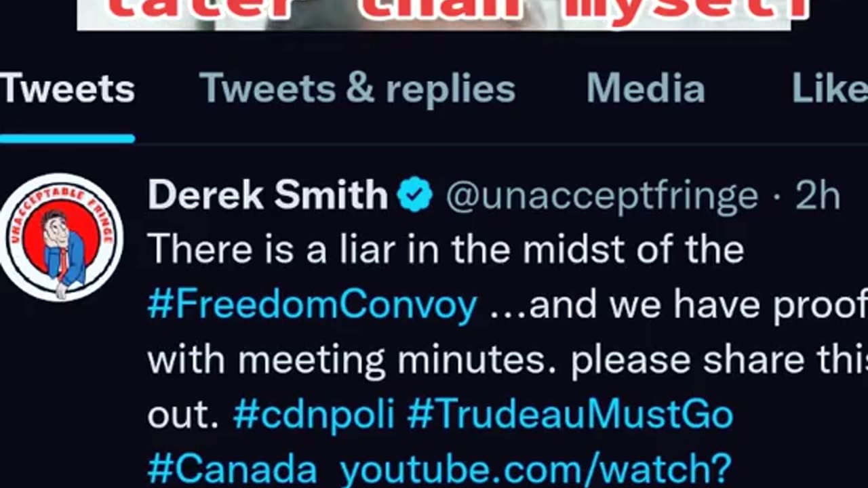The width and height of the screenshot is (868, 488).
Task: View the #Canada hashtag
Action: pos(233,470)
